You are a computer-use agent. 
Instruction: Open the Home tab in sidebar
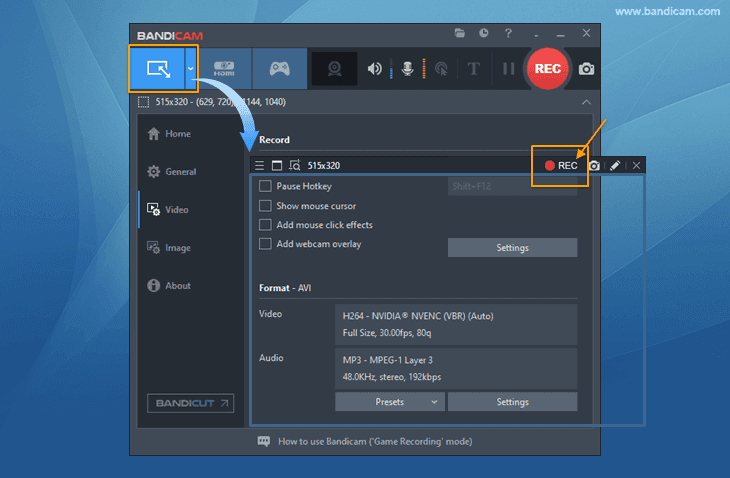(x=178, y=134)
